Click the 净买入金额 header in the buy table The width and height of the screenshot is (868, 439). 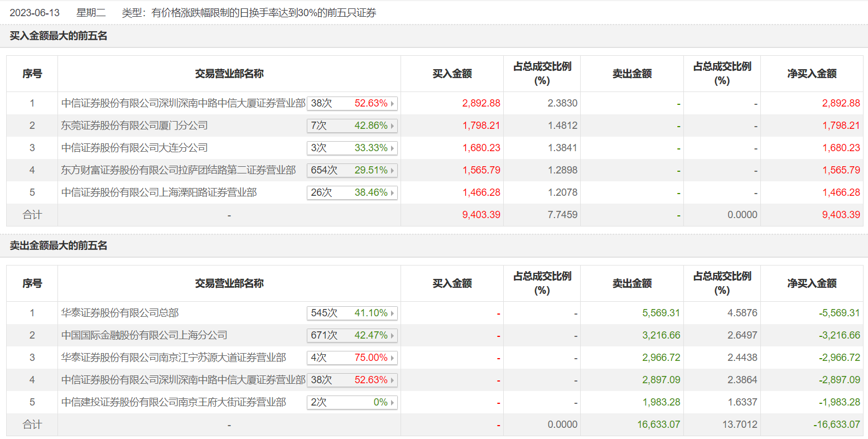[x=812, y=74]
